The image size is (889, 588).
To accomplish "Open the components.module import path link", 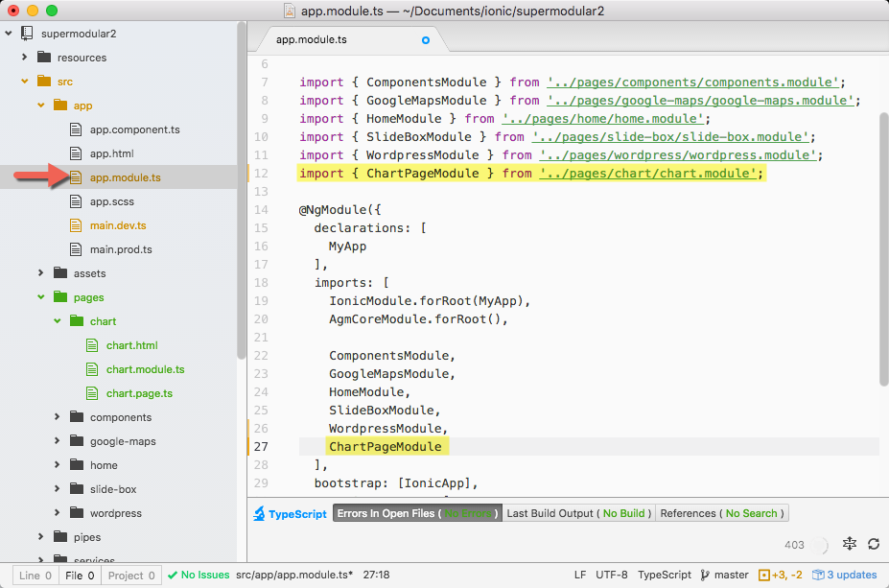I will (692, 82).
